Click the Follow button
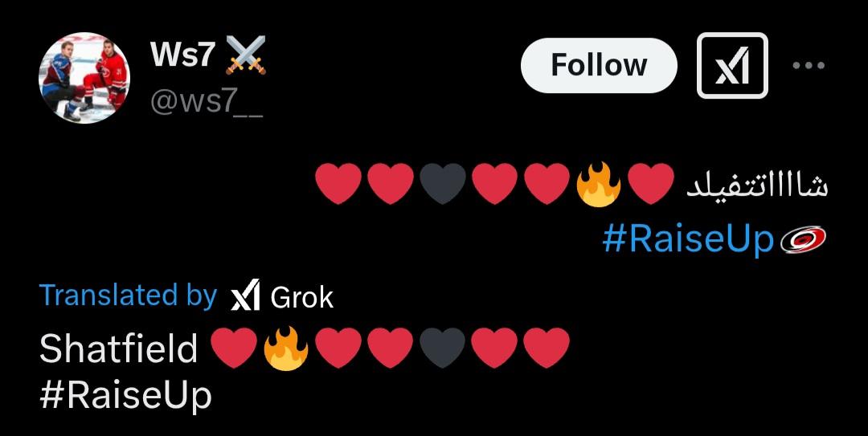The image size is (868, 436). [599, 65]
